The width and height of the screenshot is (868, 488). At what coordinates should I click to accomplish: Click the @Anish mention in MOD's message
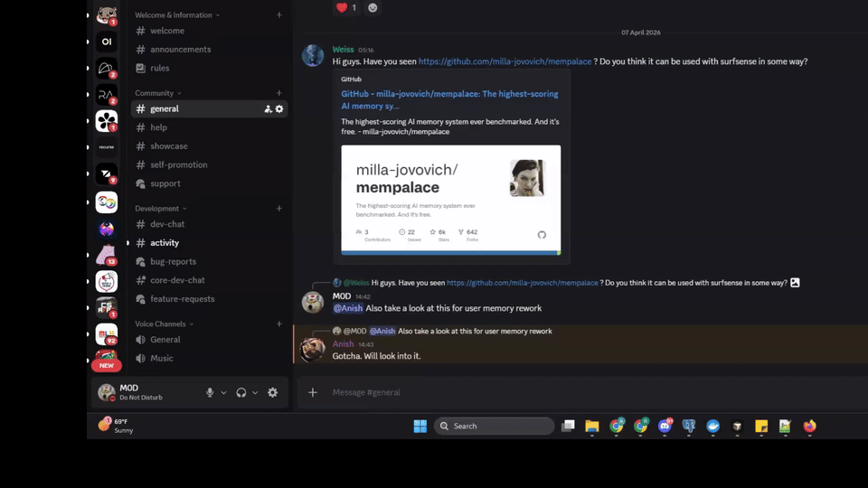point(347,308)
